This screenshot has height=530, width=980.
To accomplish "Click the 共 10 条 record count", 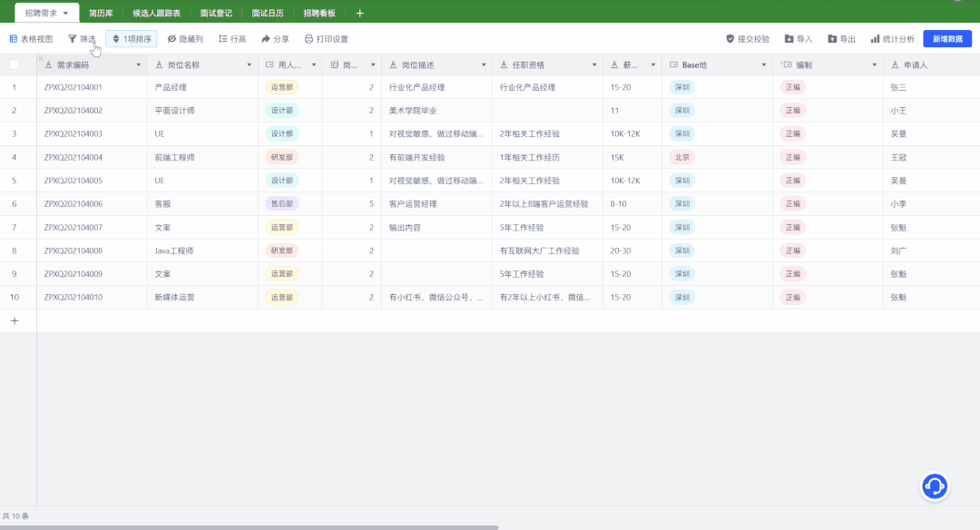I will click(15, 516).
